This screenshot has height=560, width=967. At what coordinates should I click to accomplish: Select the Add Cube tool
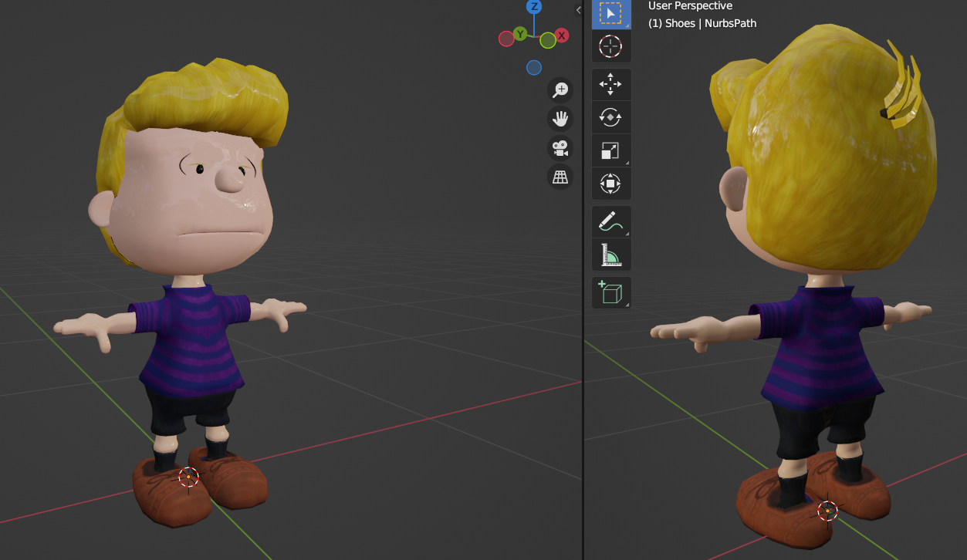pos(611,293)
